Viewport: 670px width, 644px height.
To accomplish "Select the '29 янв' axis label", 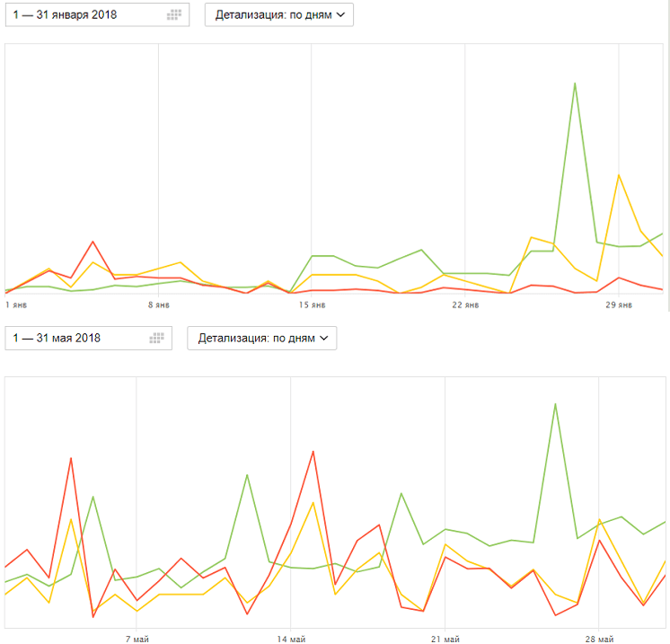I will point(619,304).
